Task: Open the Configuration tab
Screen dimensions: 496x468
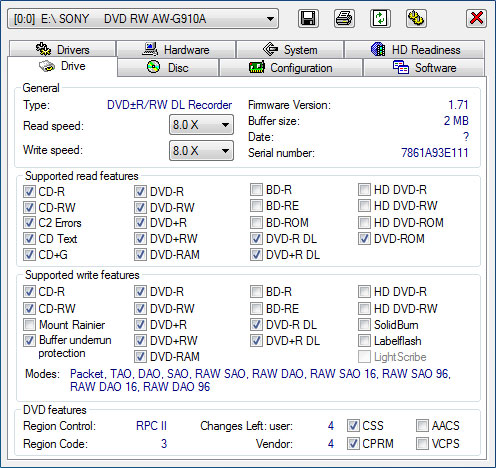Action: coord(291,68)
